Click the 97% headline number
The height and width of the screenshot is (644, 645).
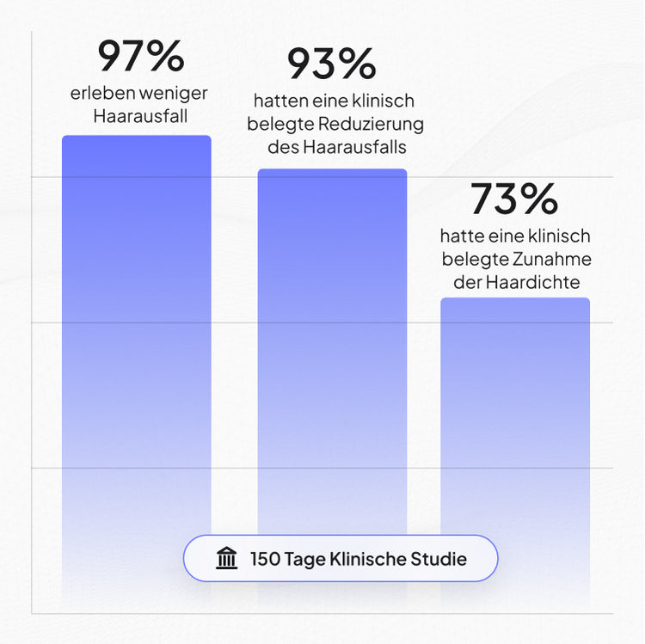(x=141, y=56)
